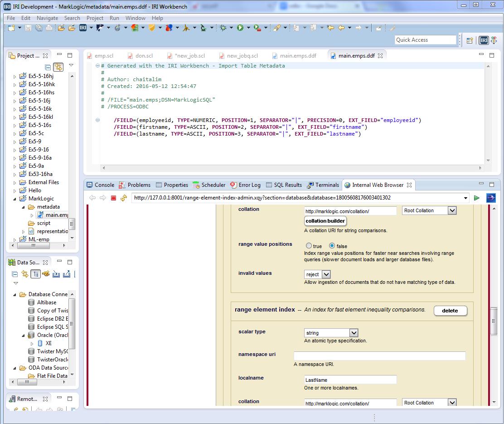This screenshot has height=424, width=504.
Task: Click the IRI job wizard icon in the toolbar
Action: (x=83, y=28)
